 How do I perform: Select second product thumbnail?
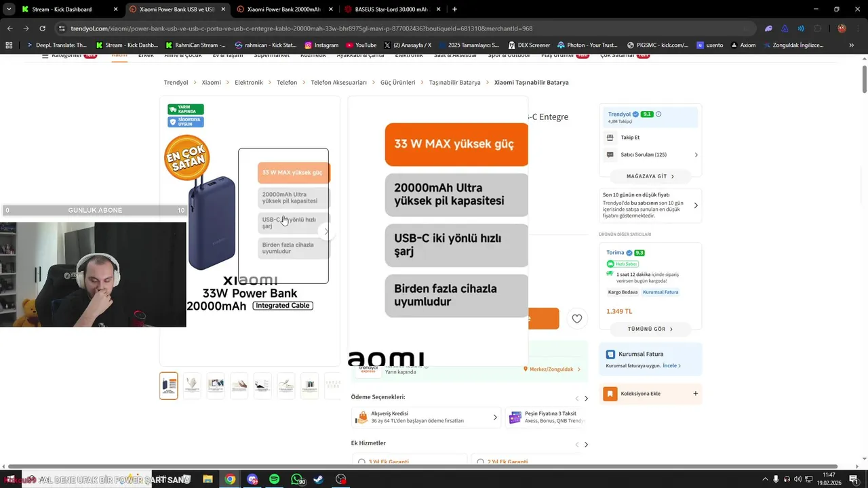(192, 386)
